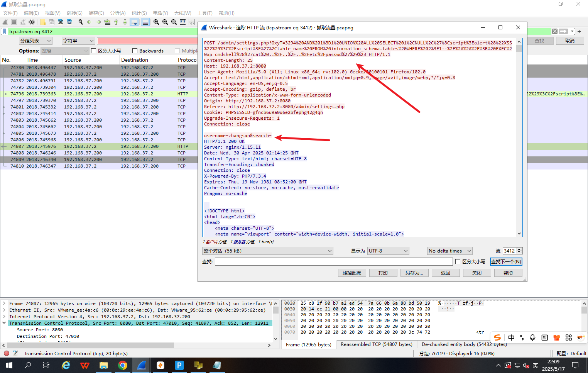Open Google Chrome from the taskbar

point(123,365)
